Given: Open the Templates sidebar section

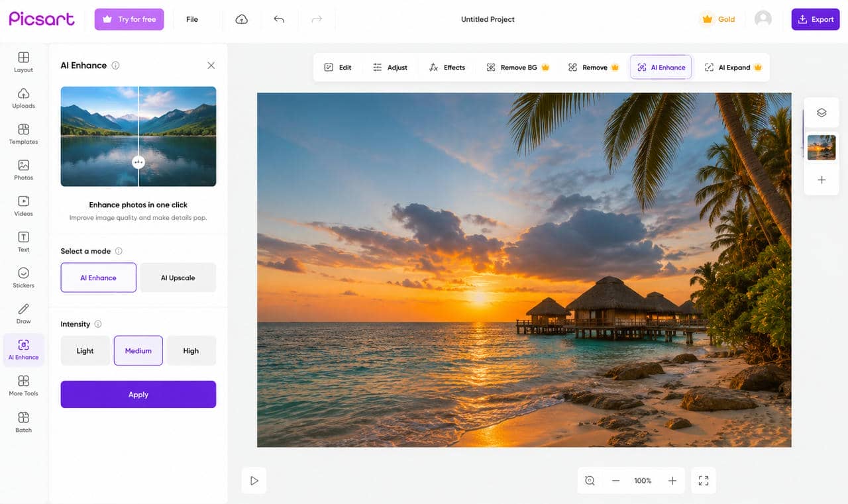Looking at the screenshot, I should tap(23, 134).
